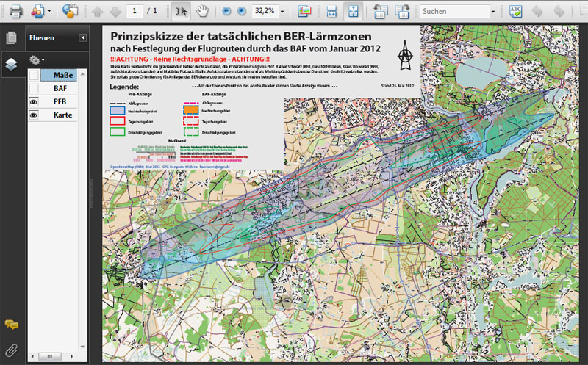This screenshot has width=588, height=365.
Task: Hide the Karte layer eye icon
Action: click(x=34, y=115)
